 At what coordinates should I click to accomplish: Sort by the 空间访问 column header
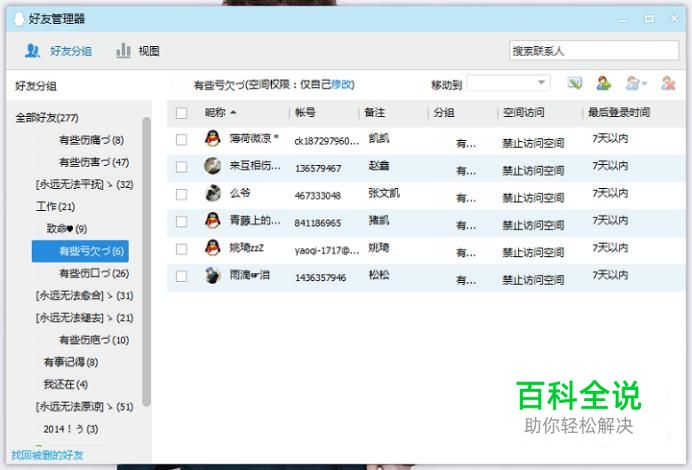523,113
